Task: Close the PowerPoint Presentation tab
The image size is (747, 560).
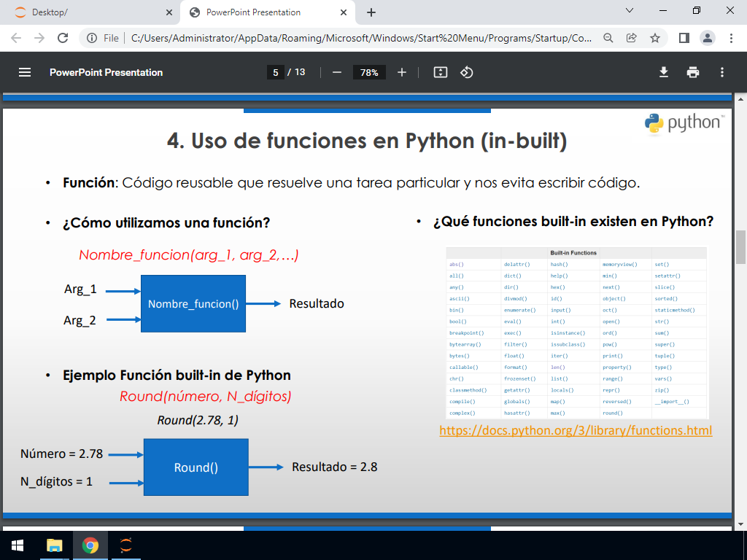Action: [x=344, y=12]
